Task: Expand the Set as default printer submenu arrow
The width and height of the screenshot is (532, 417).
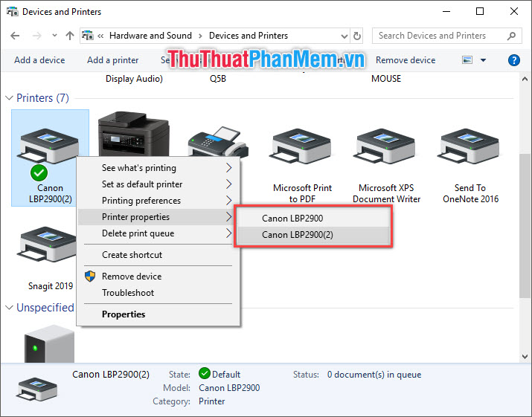Action: click(x=229, y=184)
